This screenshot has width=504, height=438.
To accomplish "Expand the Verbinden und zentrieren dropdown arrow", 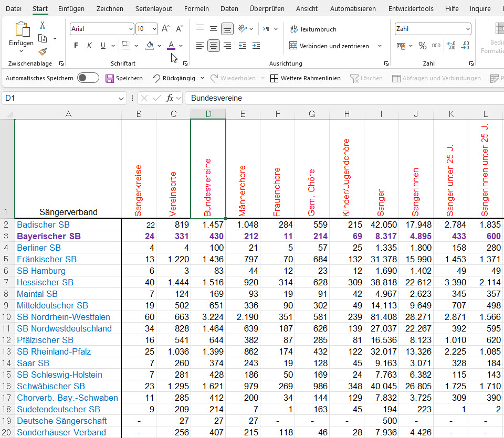I will (380, 46).
